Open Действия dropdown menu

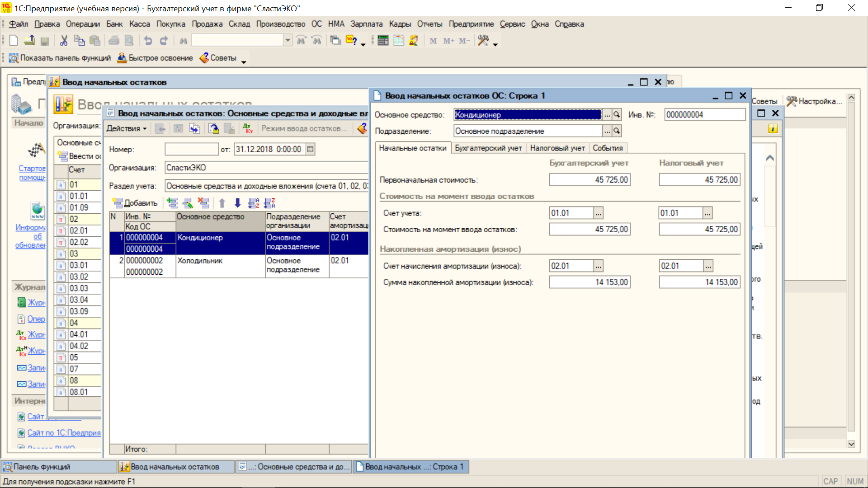tap(127, 129)
